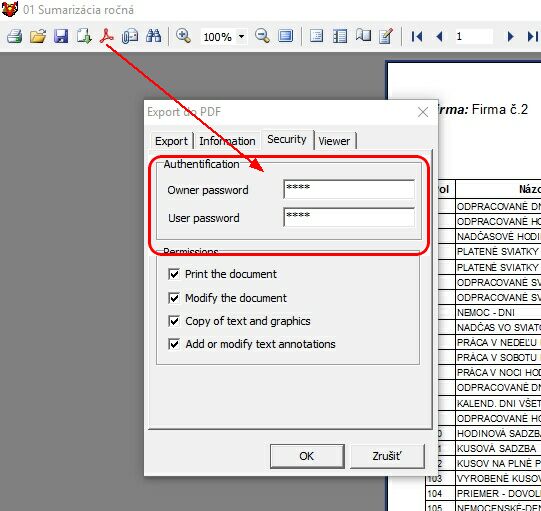The image size is (541, 511).
Task: Save the report with the floppy disk icon
Action: [61, 36]
